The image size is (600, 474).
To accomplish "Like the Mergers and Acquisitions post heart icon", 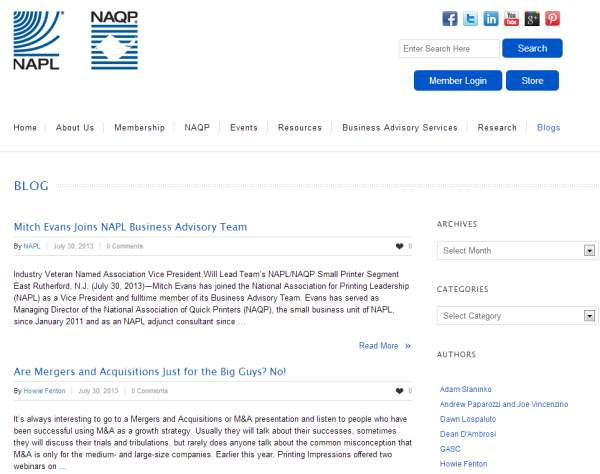I will (399, 391).
